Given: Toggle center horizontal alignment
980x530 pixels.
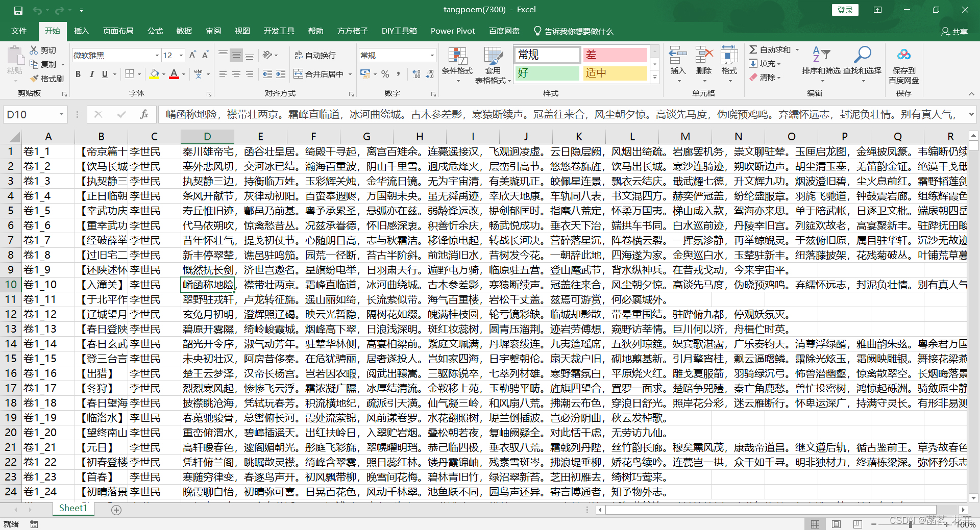Looking at the screenshot, I should click(x=236, y=74).
